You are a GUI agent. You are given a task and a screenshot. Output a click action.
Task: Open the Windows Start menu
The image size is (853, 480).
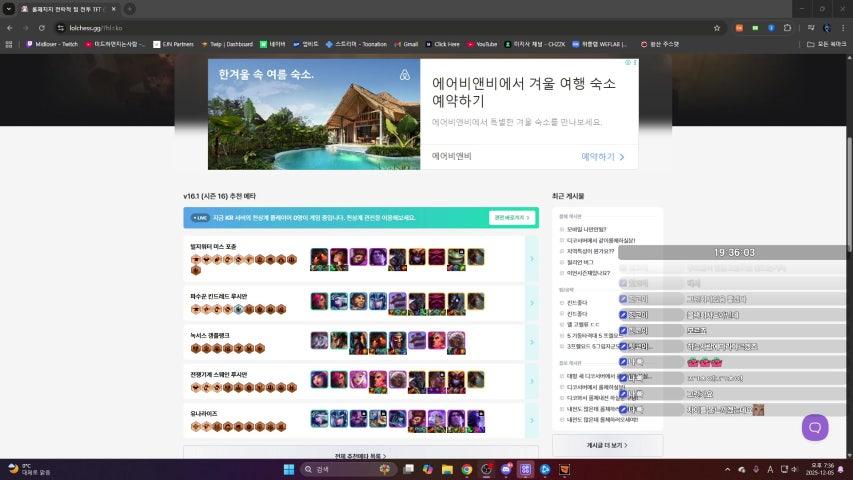(289, 469)
